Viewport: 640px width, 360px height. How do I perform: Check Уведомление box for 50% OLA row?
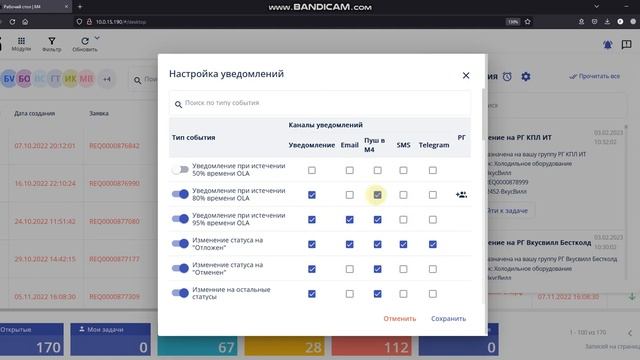(x=312, y=170)
